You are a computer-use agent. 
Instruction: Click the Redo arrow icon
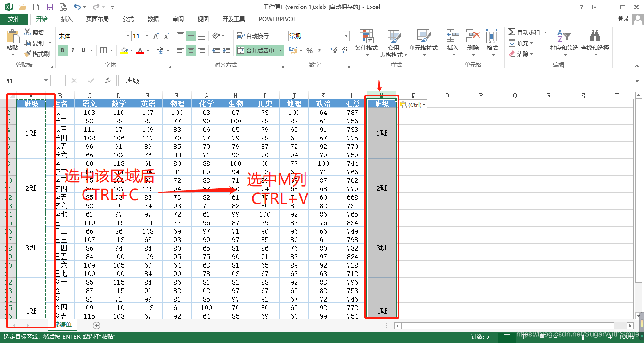pos(96,7)
